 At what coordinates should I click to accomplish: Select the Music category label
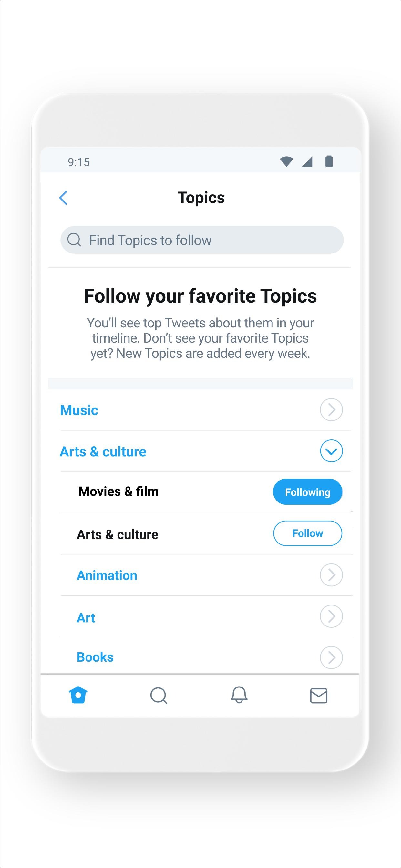coord(79,410)
